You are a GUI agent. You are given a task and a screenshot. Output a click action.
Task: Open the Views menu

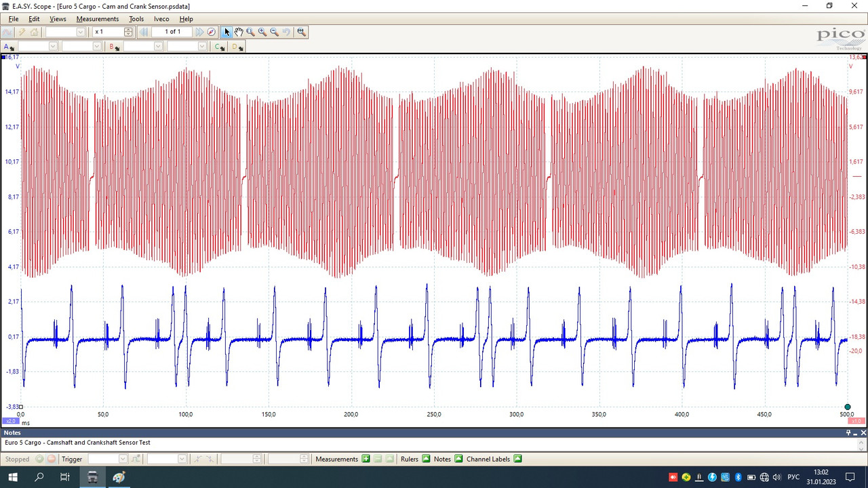[58, 19]
